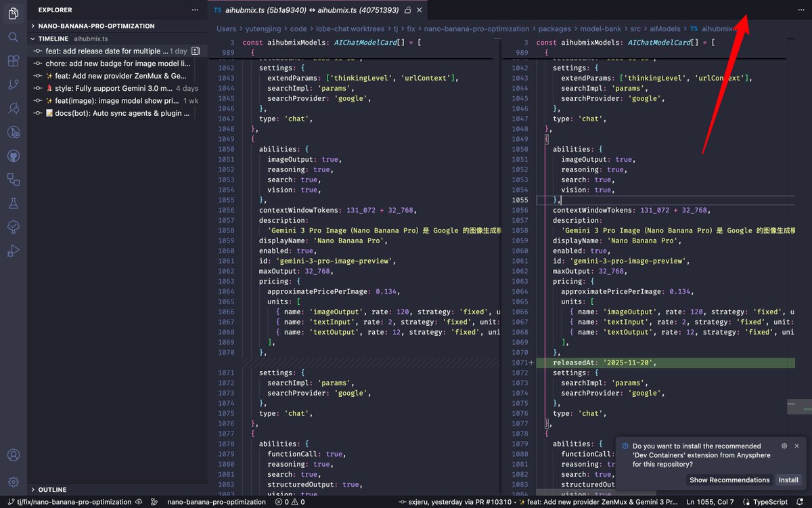Click 'displayName: Nano Banana Pro' in left pane
812x508 pixels.
322,240
